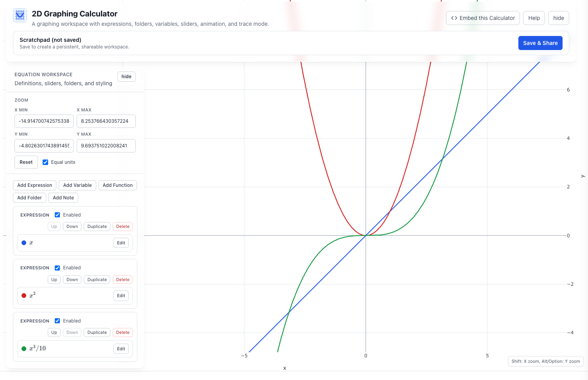This screenshot has width=588, height=380.
Task: Click Add Variable
Action: click(77, 185)
